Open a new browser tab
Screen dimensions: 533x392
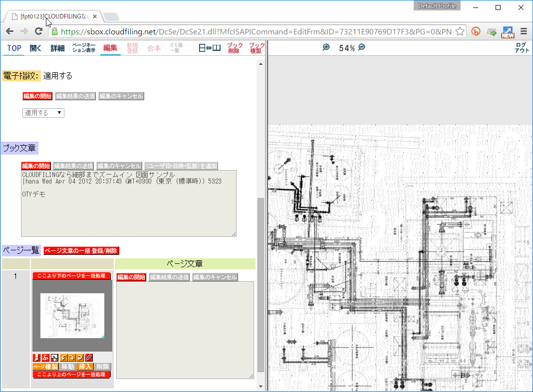tap(111, 16)
